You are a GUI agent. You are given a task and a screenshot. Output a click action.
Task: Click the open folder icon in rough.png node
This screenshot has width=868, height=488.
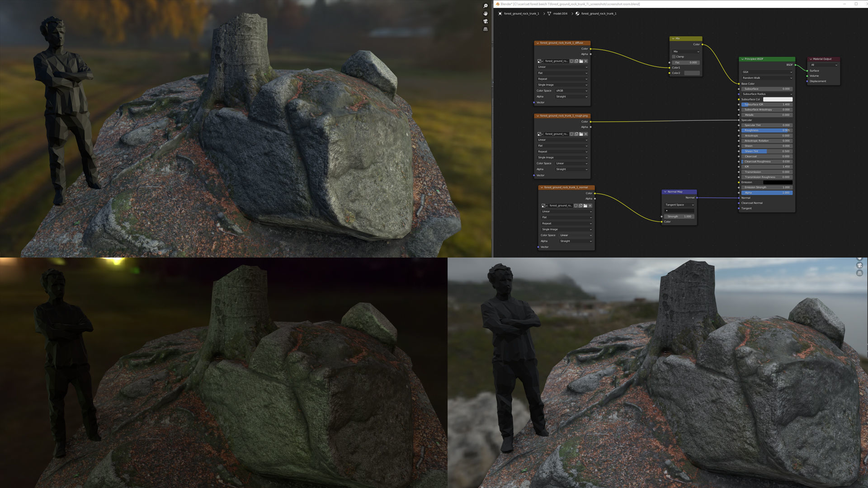click(581, 134)
